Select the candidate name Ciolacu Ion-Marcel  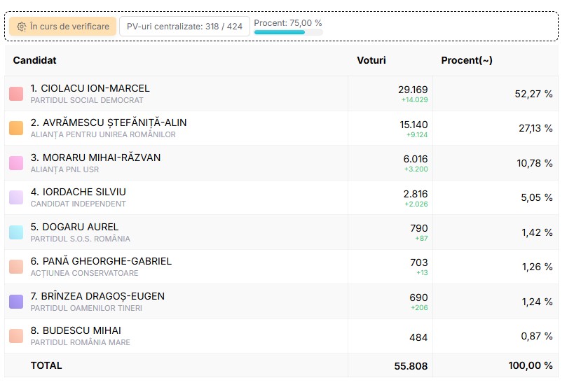[90, 88]
